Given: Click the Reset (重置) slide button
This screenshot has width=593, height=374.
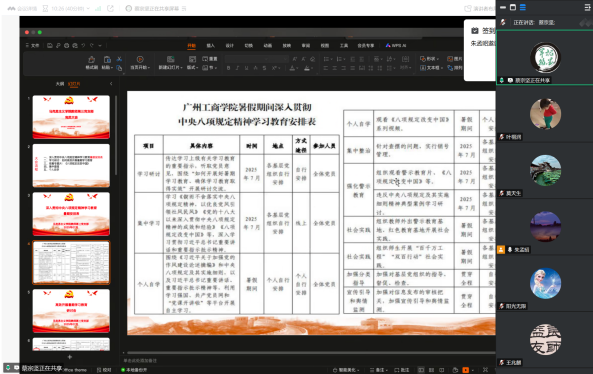Looking at the screenshot, I should coord(210,59).
